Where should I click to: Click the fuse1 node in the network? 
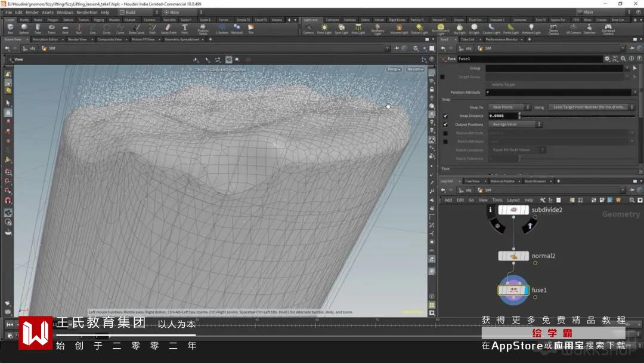(x=513, y=290)
